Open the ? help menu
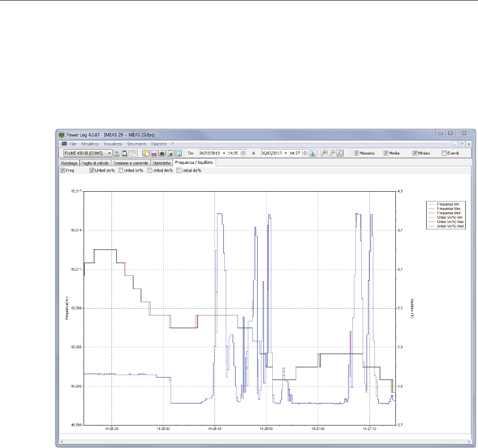This screenshot has width=478, height=448. 173,144
